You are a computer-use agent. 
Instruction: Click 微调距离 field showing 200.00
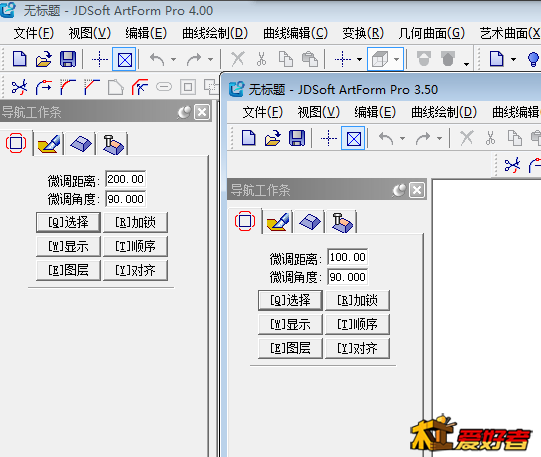(x=126, y=179)
